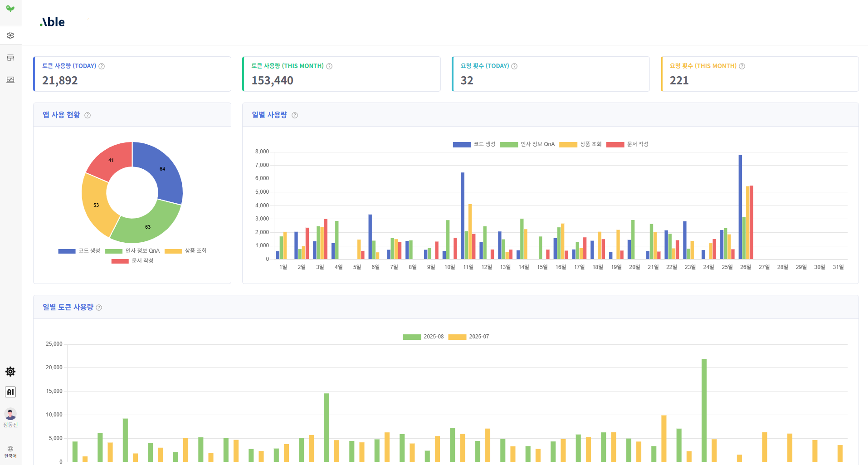The image size is (868, 465).
Task: Toggle 인사 정보 QnA in daily usage legend
Action: [x=527, y=144]
